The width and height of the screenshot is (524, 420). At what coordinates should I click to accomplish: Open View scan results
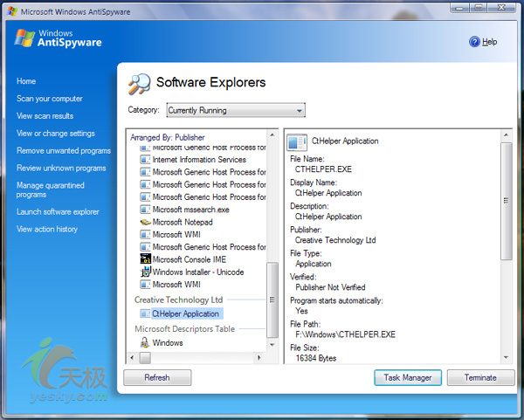click(x=45, y=116)
